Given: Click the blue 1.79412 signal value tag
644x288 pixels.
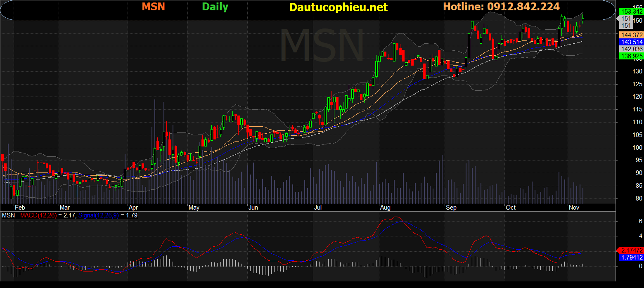Looking at the screenshot, I should click(x=630, y=257).
